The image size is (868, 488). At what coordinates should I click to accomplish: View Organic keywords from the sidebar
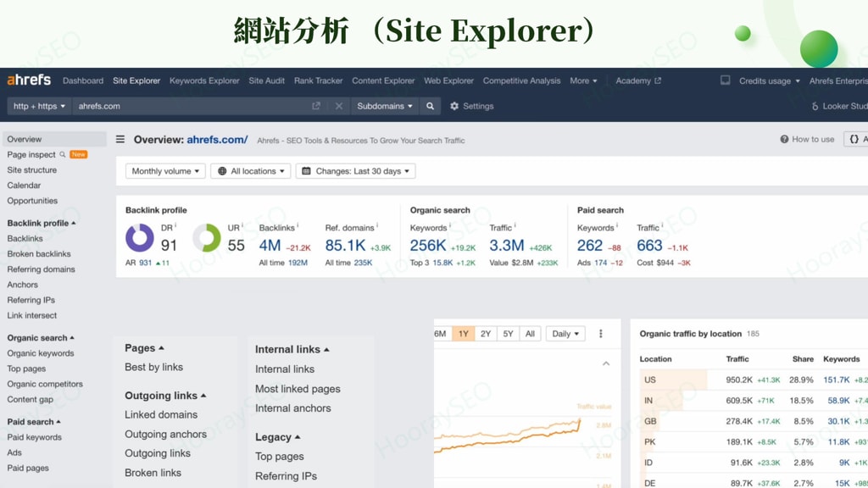pyautogui.click(x=42, y=353)
